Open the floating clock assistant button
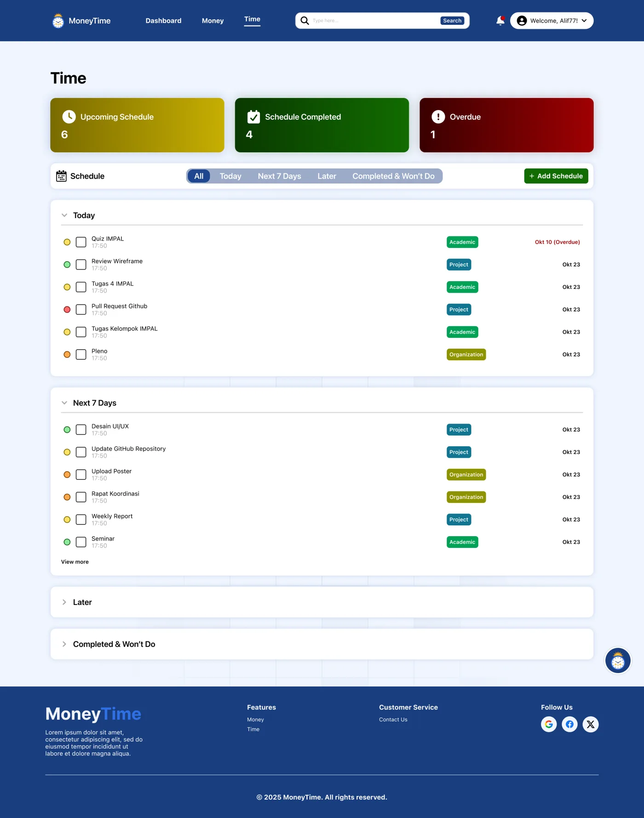644x818 pixels. click(618, 661)
